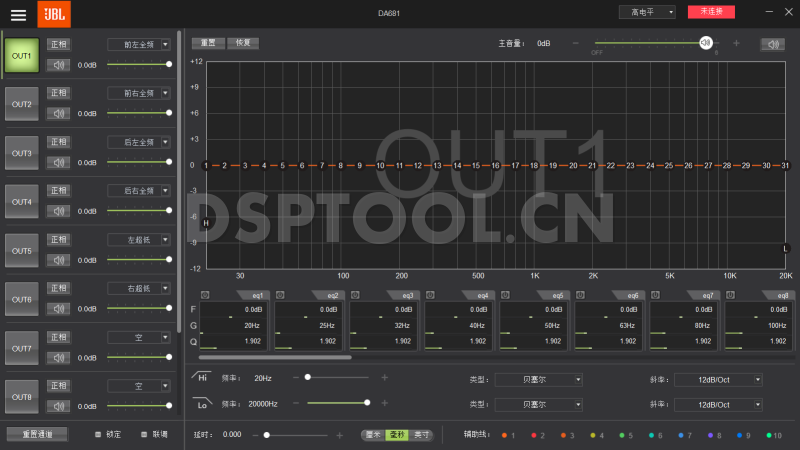Click the Lo low-pass filter icon
Image resolution: width=800 pixels, height=450 pixels.
click(x=202, y=403)
